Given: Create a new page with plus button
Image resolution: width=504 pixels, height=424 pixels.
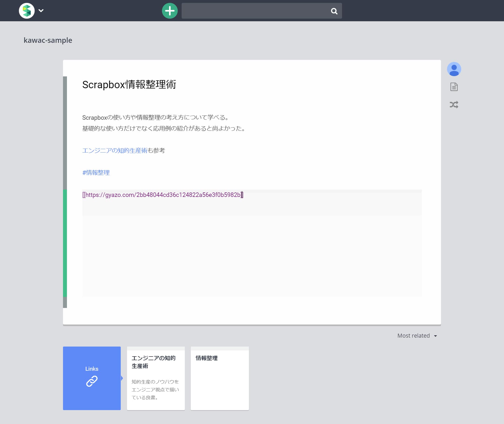Looking at the screenshot, I should (170, 11).
